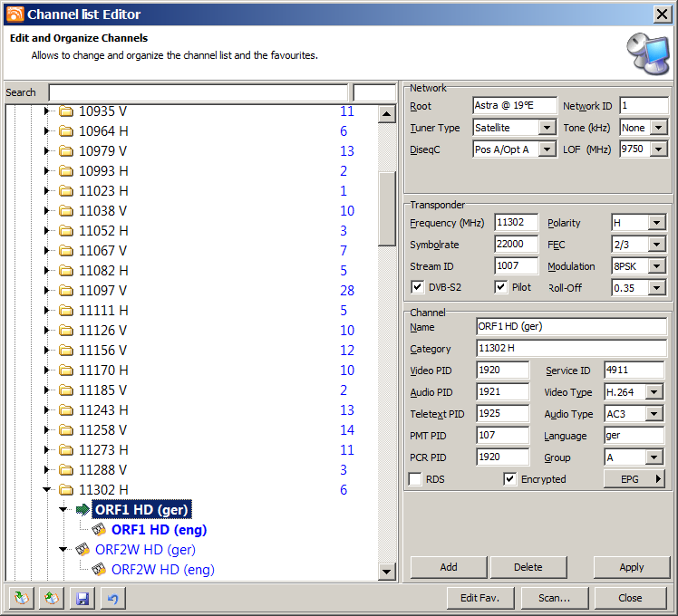The width and height of the screenshot is (678, 616).
Task: Click the save floppy disk icon
Action: (x=82, y=598)
